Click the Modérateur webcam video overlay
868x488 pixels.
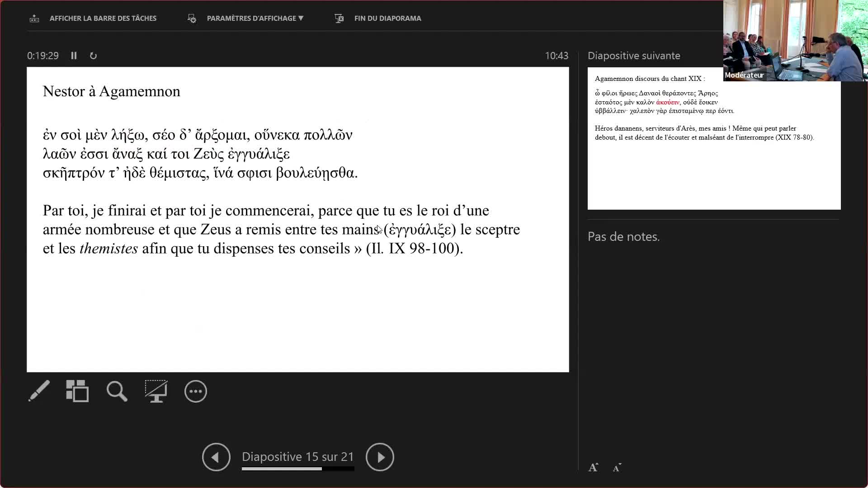795,41
